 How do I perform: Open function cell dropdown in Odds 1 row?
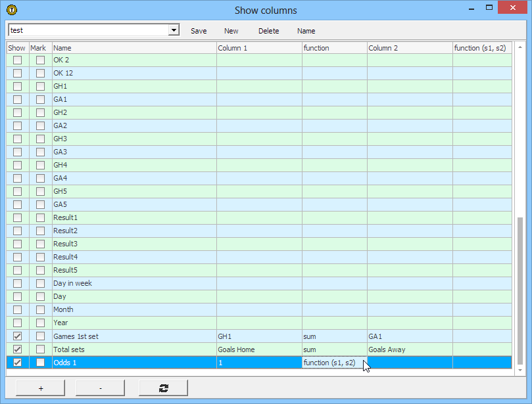(334, 363)
